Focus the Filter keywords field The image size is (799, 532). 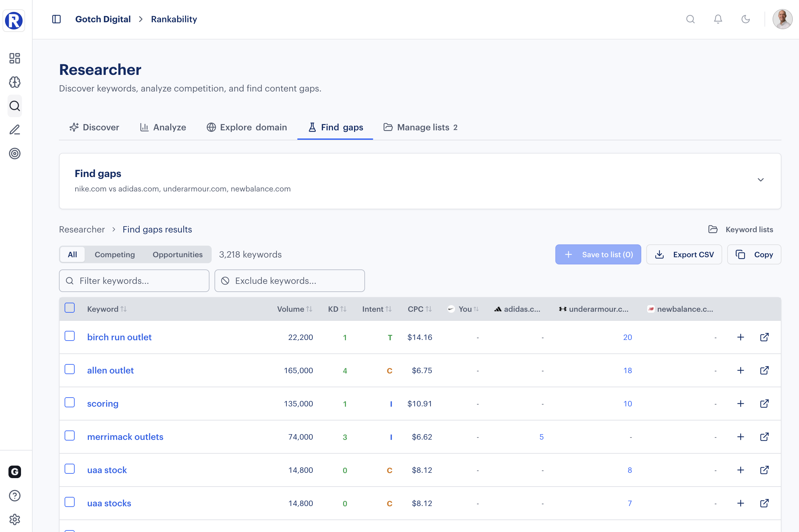click(134, 281)
